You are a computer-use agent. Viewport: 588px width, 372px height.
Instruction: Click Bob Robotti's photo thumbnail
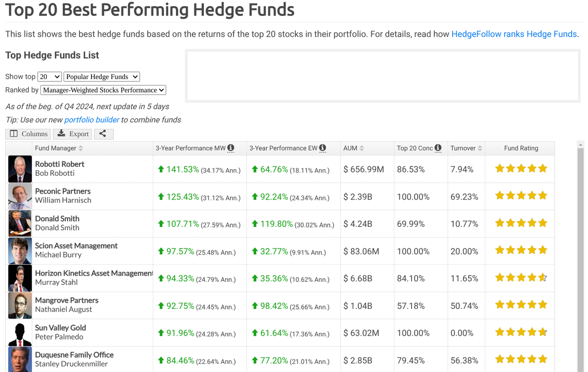click(x=20, y=169)
